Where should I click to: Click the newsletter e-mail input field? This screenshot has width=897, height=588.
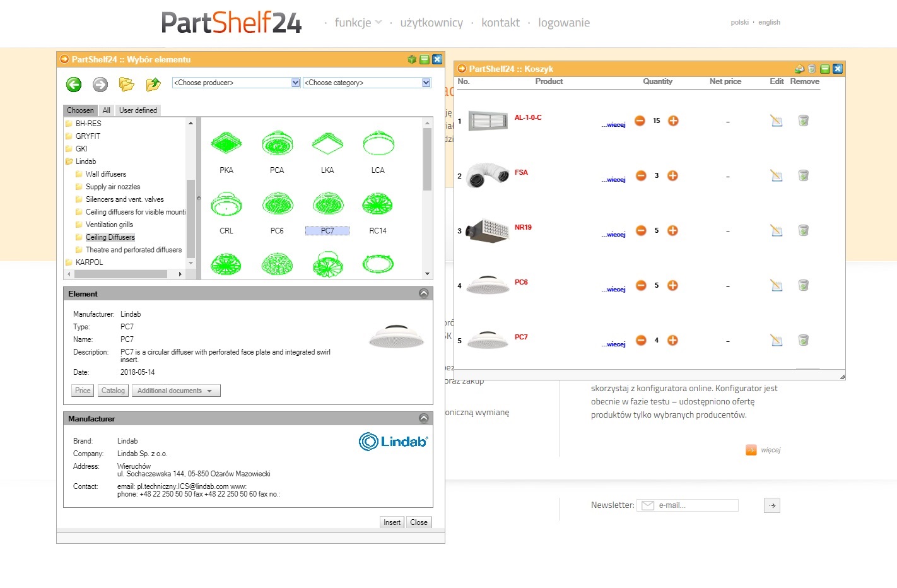[x=694, y=505]
